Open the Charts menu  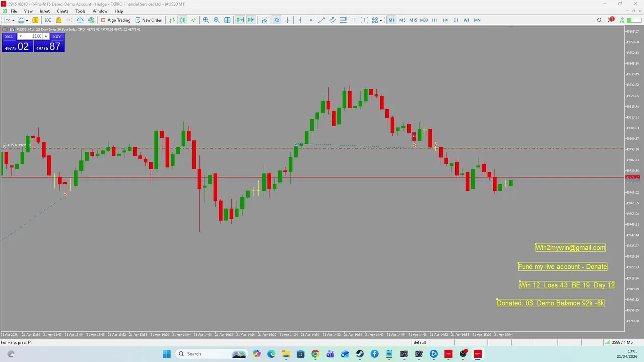[x=62, y=11]
